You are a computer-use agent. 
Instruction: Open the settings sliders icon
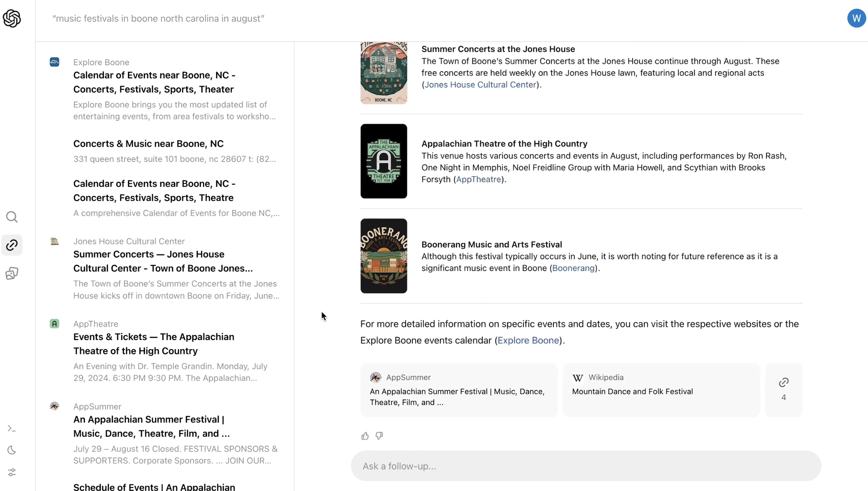tap(12, 472)
